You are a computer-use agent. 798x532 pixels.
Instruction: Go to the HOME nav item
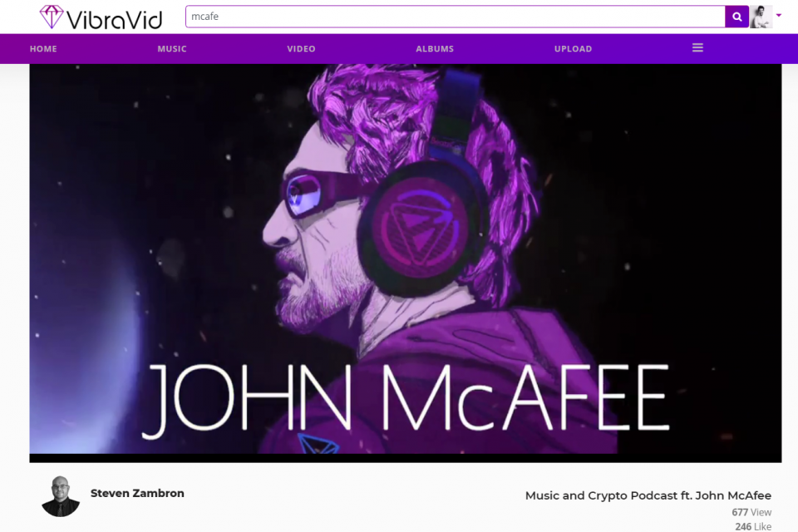tap(43, 49)
